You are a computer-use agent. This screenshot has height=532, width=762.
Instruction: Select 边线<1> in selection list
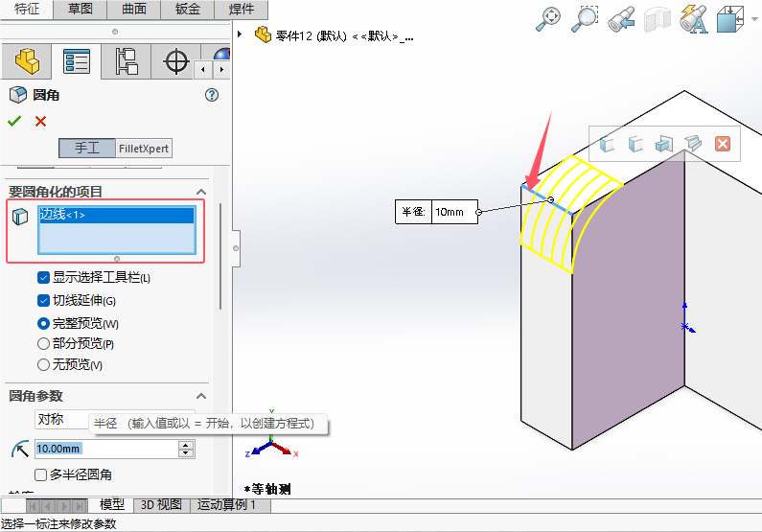pos(117,215)
